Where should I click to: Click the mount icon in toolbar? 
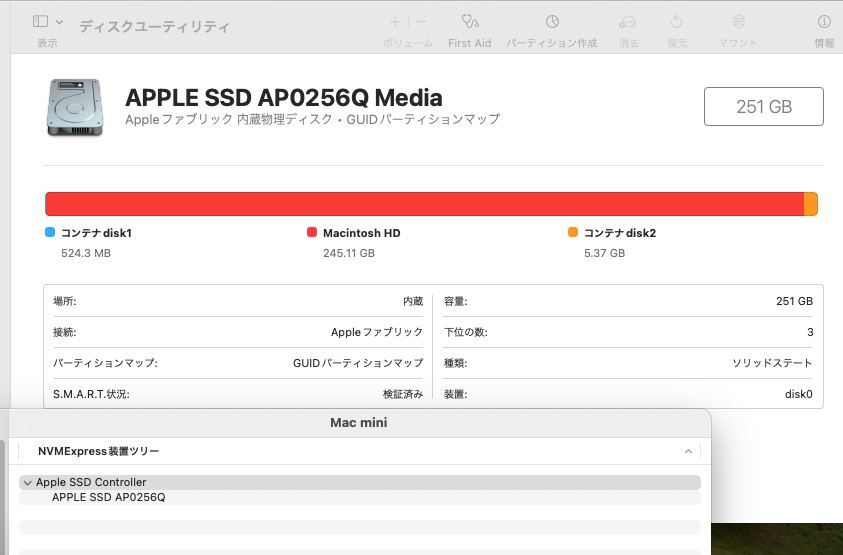point(739,22)
